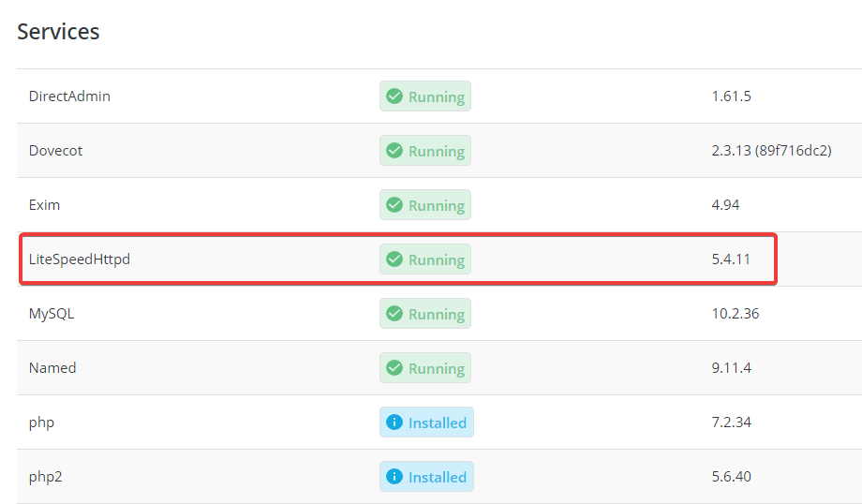Viewport: 862px width, 504px height.
Task: Select Exim version 4.94
Action: tap(725, 205)
